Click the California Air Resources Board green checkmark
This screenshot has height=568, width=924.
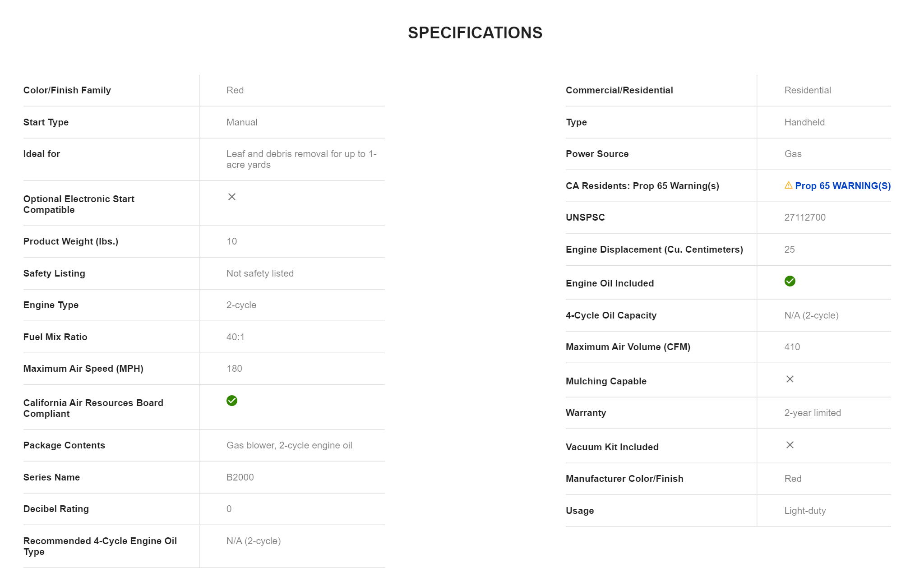pos(231,401)
